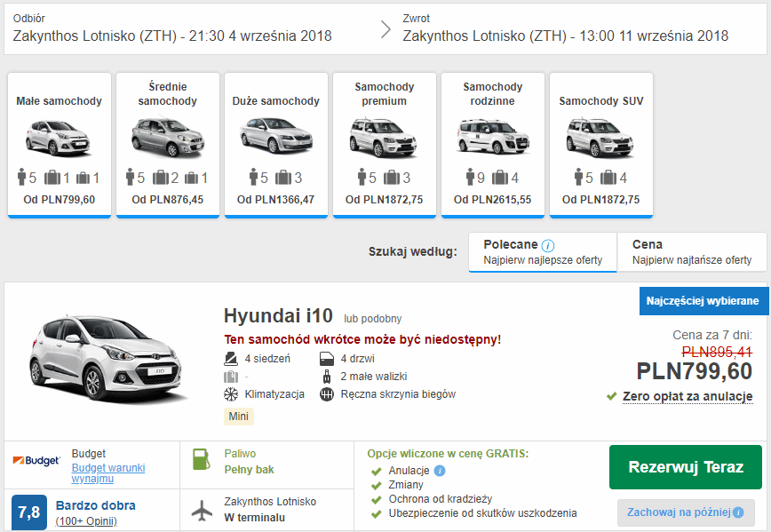The height and width of the screenshot is (532, 771).
Task: Click the manual gearbox icon
Action: (325, 393)
